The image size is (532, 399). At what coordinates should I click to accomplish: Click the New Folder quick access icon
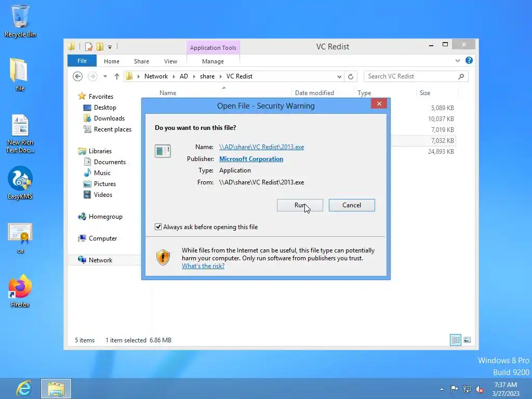(100, 46)
